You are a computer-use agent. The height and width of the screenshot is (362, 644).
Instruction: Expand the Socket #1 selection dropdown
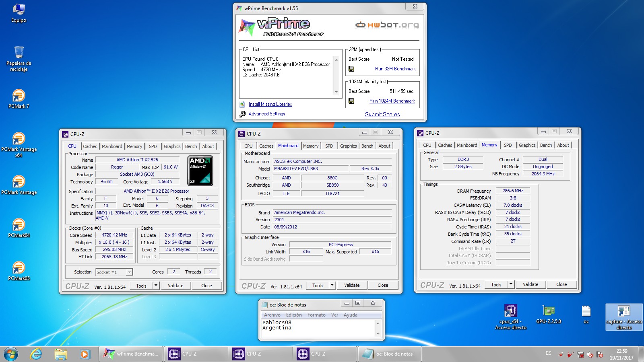(129, 272)
